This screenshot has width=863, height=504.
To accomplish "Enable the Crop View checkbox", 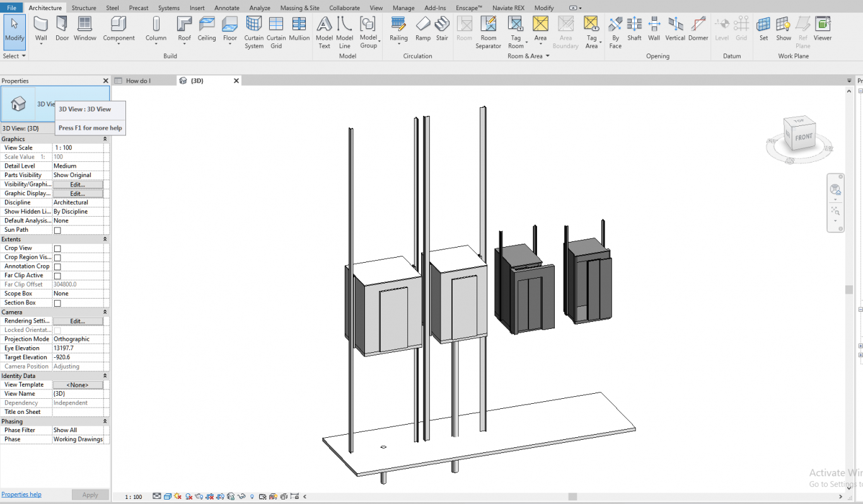I will click(57, 249).
